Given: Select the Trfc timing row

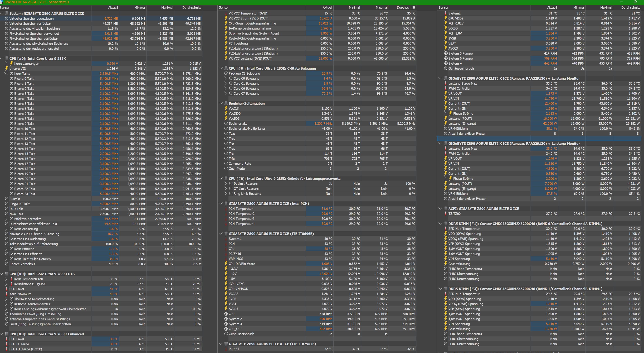Looking at the screenshot, I should (317, 159).
